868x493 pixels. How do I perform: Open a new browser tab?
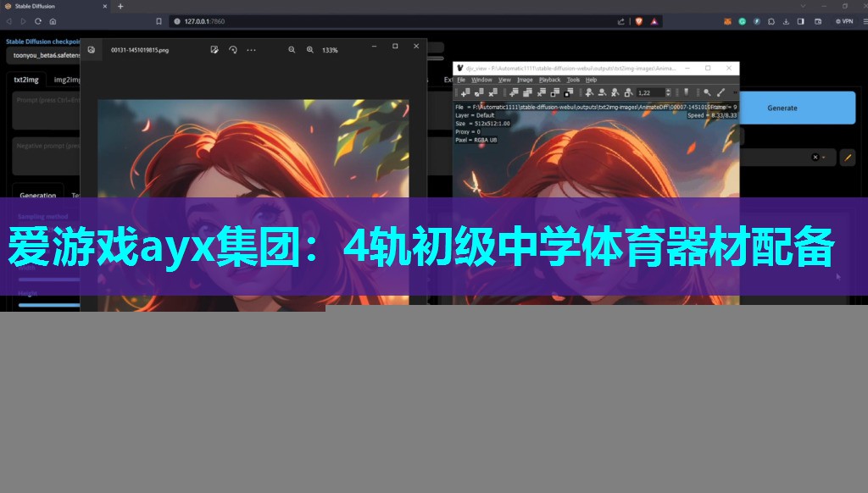click(x=120, y=6)
